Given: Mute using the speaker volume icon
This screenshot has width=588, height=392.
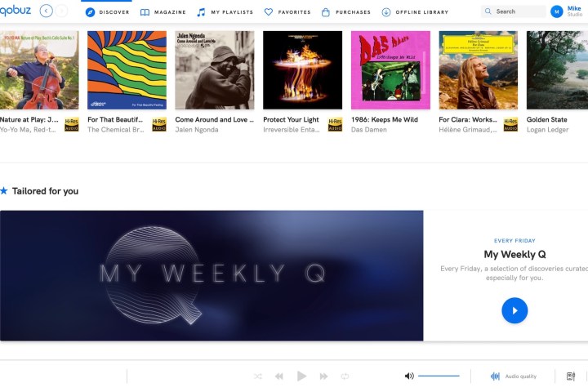Looking at the screenshot, I should (x=409, y=376).
